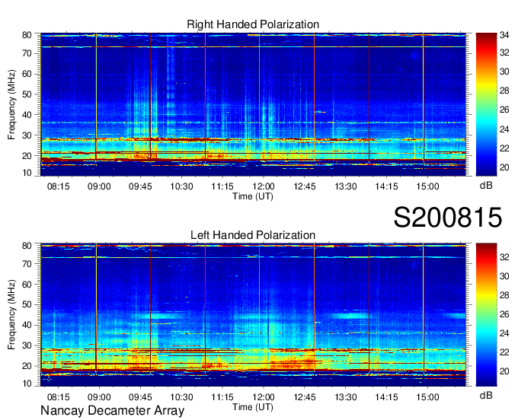Click the Right Handed Polarization title

pyautogui.click(x=253, y=24)
